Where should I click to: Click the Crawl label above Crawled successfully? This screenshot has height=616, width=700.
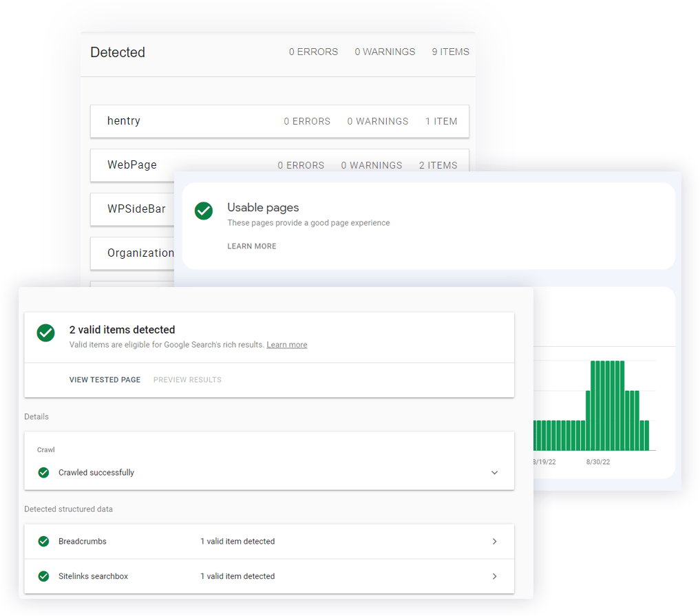tap(46, 449)
